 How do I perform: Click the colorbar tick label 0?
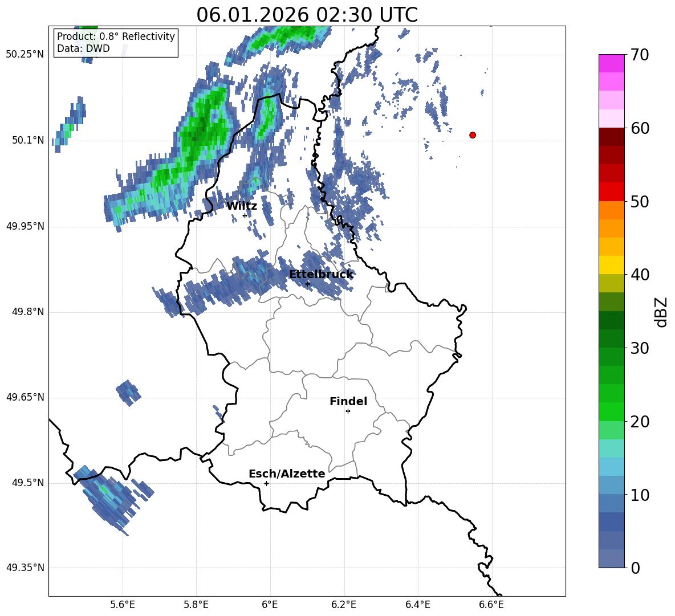(636, 568)
